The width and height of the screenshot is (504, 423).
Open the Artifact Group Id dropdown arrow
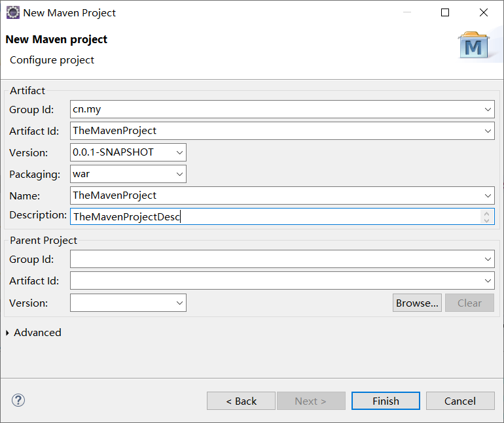[488, 109]
